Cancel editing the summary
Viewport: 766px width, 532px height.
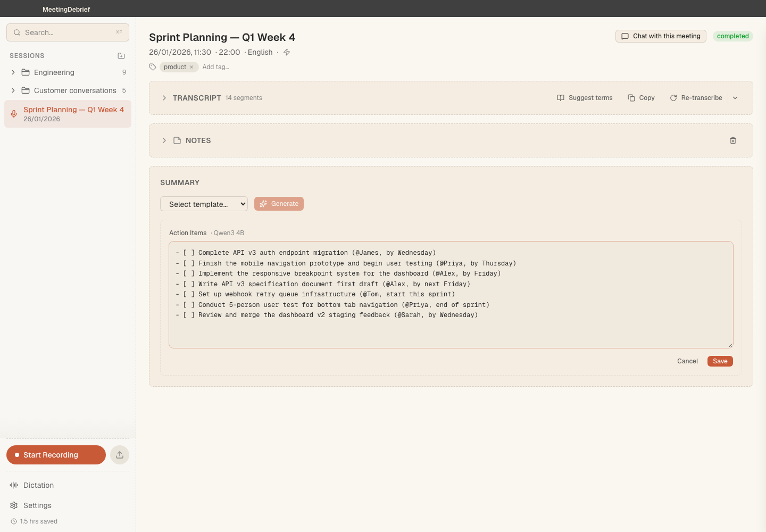click(x=687, y=361)
